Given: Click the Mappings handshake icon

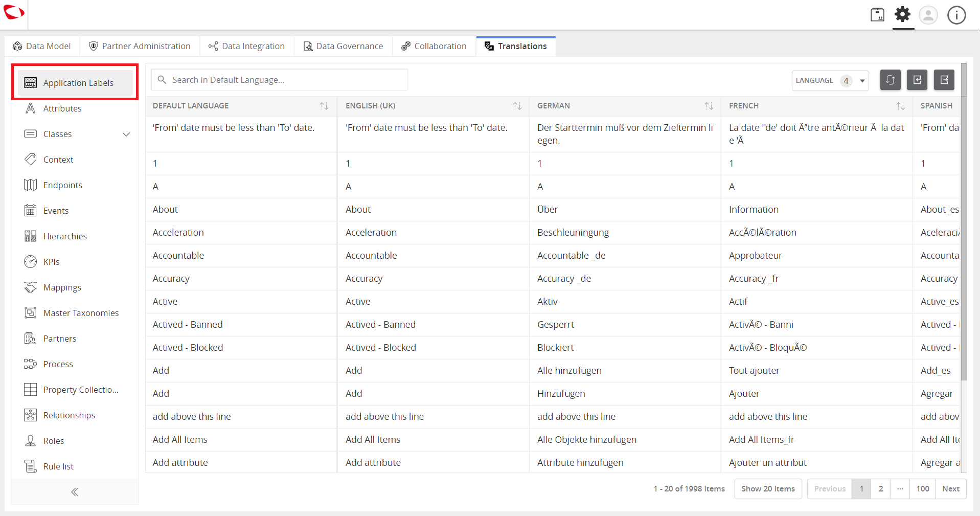Looking at the screenshot, I should coord(31,287).
